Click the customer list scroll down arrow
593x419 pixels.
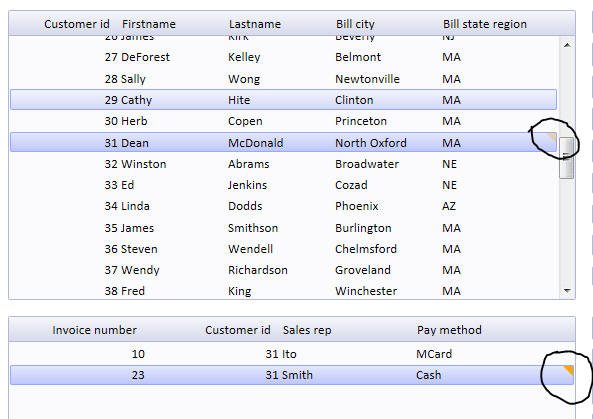coord(567,290)
